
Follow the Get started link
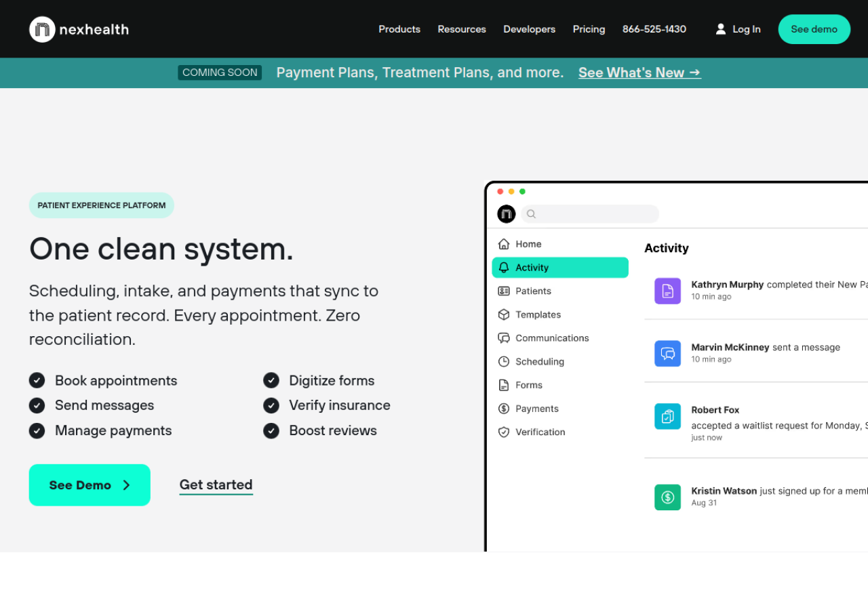(x=216, y=485)
